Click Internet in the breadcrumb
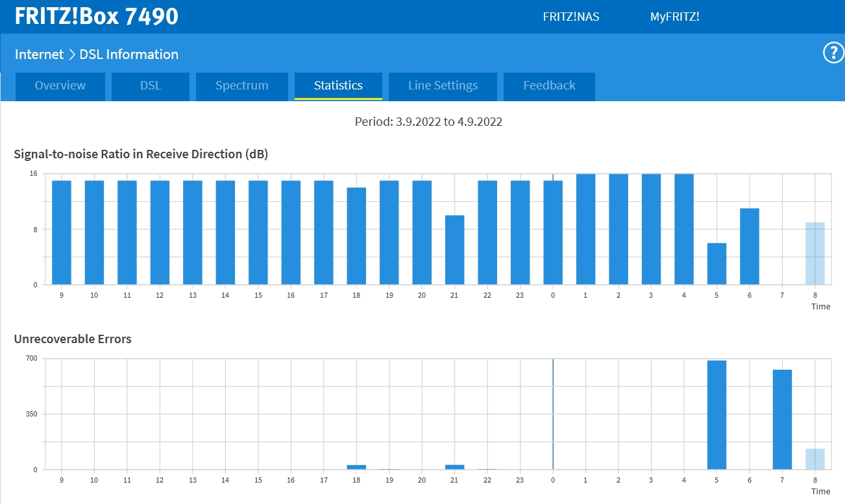Image resolution: width=845 pixels, height=504 pixels. pos(39,54)
